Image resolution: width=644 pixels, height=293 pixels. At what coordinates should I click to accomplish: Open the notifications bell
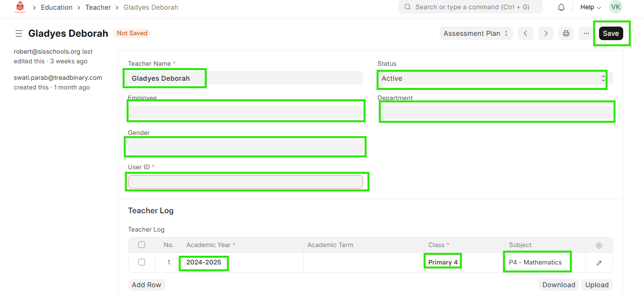tap(561, 7)
